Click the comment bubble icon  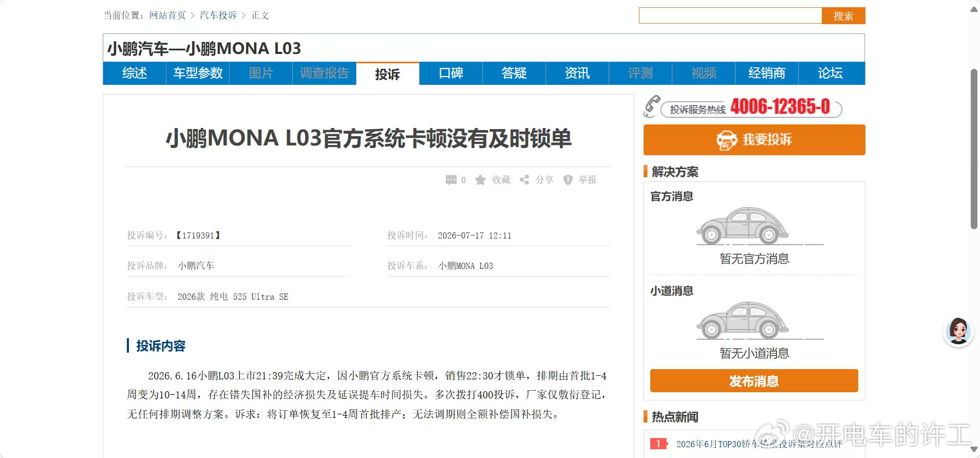(x=451, y=180)
